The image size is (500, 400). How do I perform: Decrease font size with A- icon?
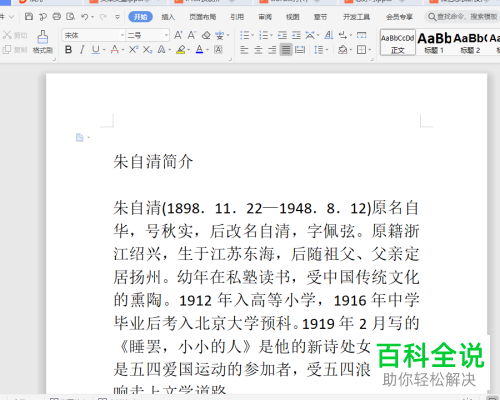click(x=192, y=35)
